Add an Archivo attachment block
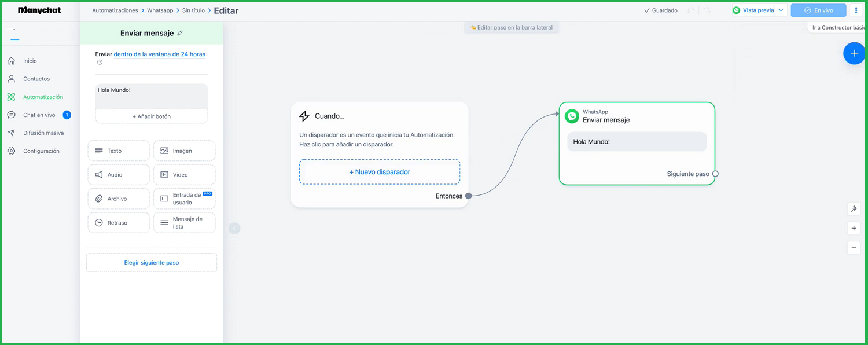 [119, 199]
